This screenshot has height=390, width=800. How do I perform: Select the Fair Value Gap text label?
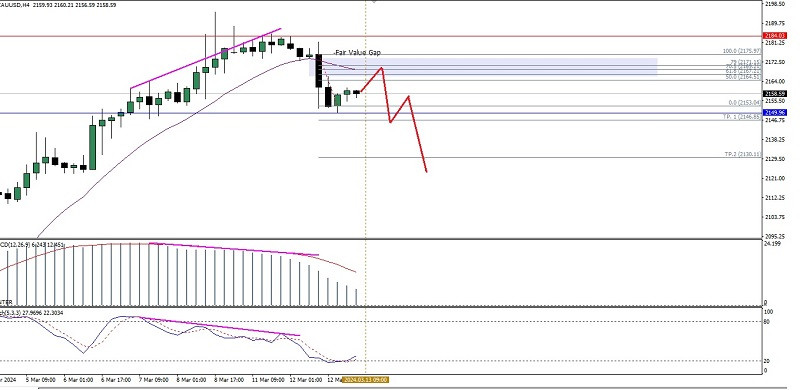(358, 53)
